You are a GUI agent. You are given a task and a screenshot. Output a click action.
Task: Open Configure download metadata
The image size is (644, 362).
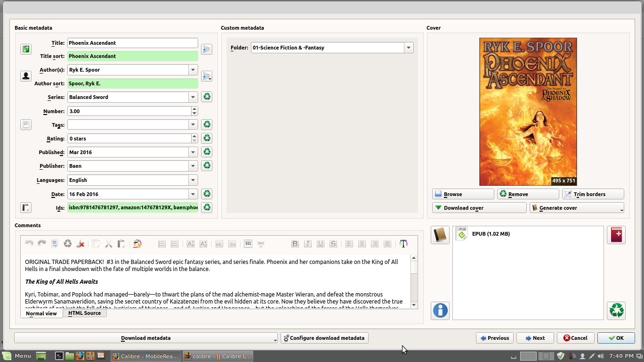(324, 338)
